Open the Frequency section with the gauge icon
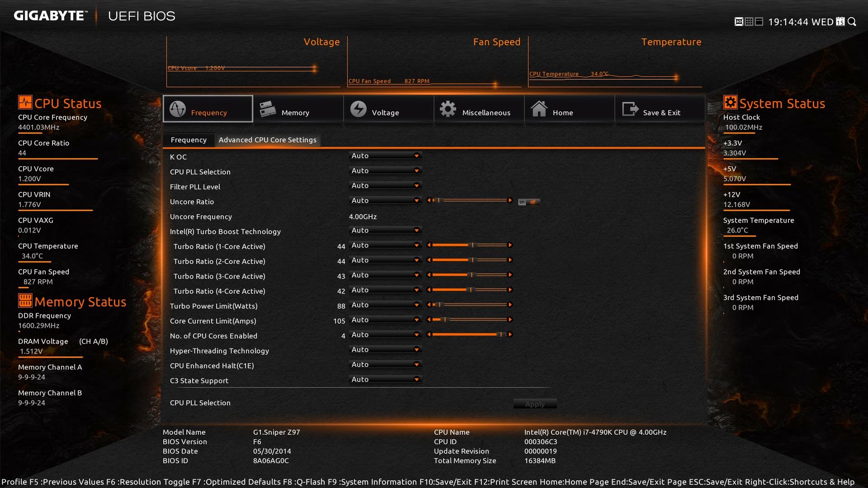868x488 pixels. (x=208, y=109)
